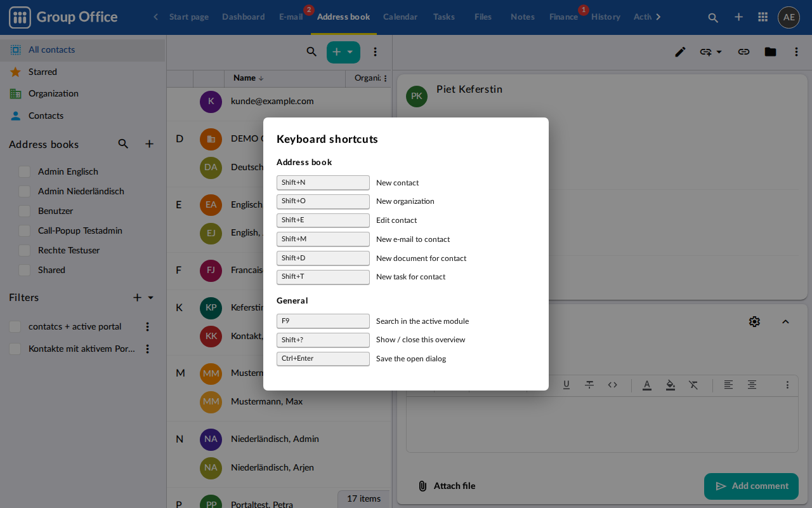The width and height of the screenshot is (812, 508).
Task: Open options for Kontakte mit aktivem Portal filter
Action: coord(147,349)
